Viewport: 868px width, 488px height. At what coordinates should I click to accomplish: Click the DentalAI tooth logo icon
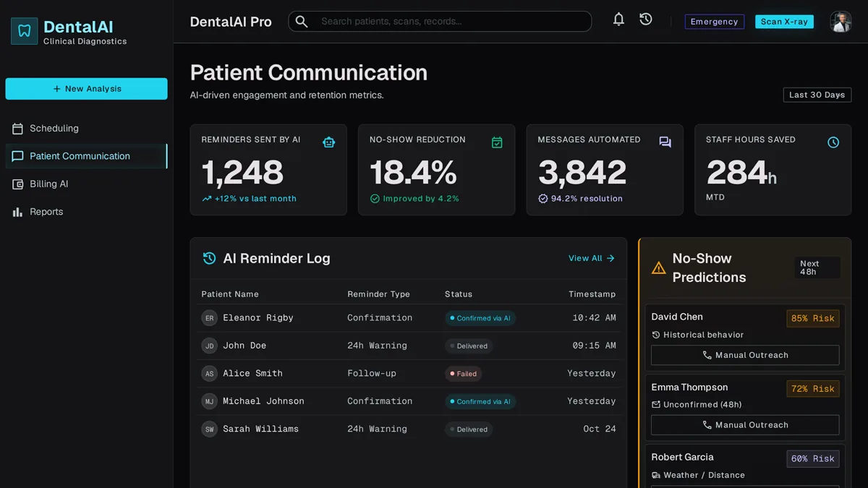(x=25, y=31)
